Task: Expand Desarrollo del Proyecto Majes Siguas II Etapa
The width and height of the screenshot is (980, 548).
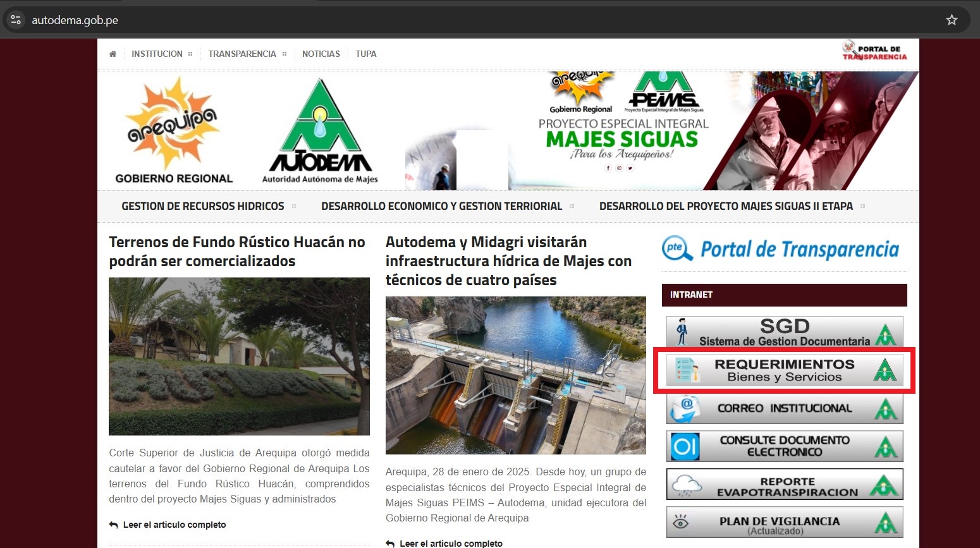Action: [x=732, y=206]
